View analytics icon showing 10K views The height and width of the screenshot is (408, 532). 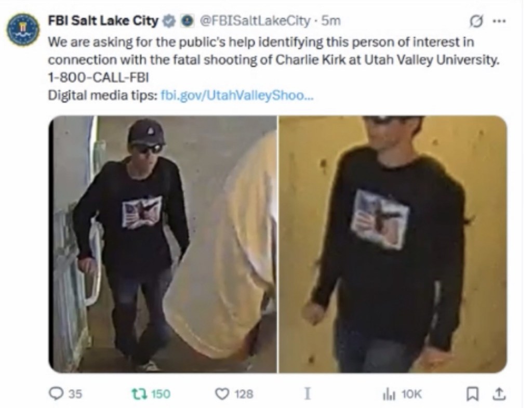[402, 394]
